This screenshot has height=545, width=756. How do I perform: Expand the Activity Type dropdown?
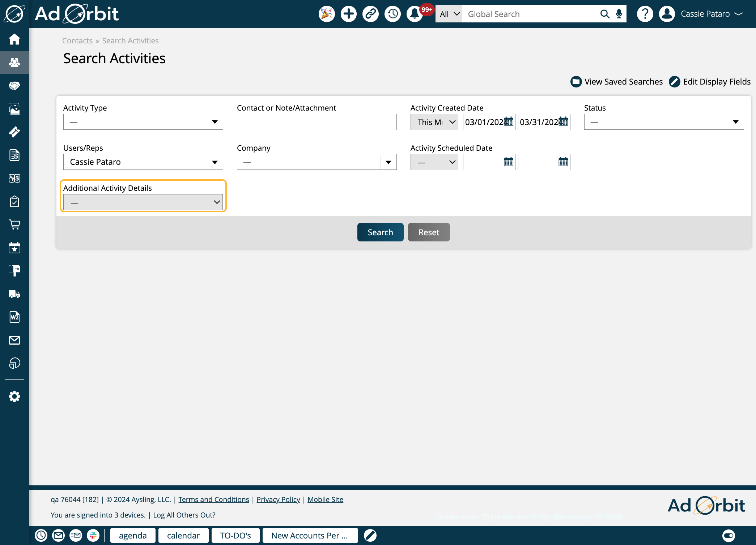[216, 122]
